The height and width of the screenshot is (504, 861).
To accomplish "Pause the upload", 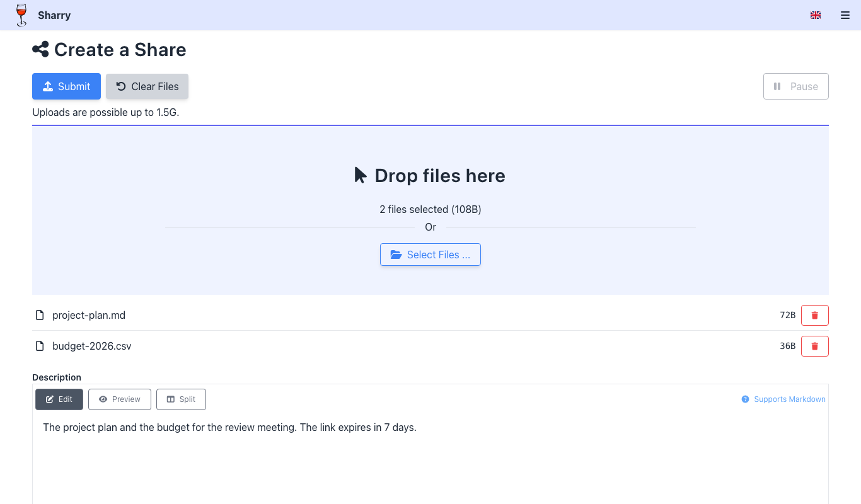I will tap(795, 86).
